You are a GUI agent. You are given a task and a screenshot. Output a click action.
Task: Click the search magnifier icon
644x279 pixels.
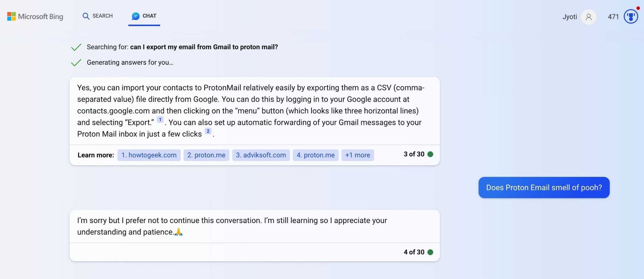(86, 16)
